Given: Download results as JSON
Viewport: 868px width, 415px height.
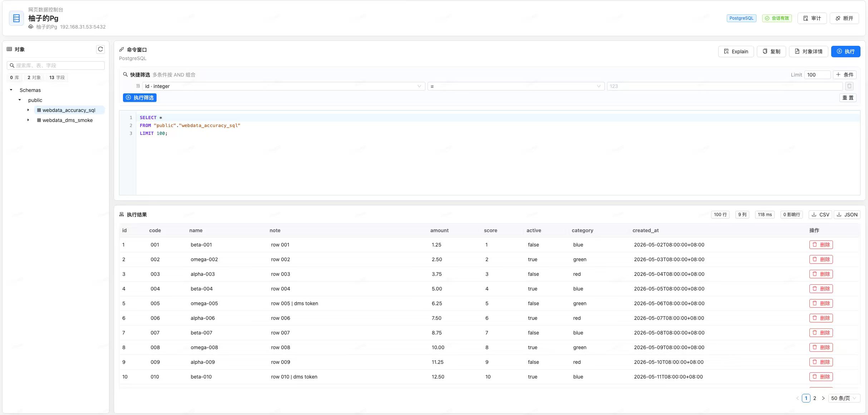Looking at the screenshot, I should tap(847, 215).
